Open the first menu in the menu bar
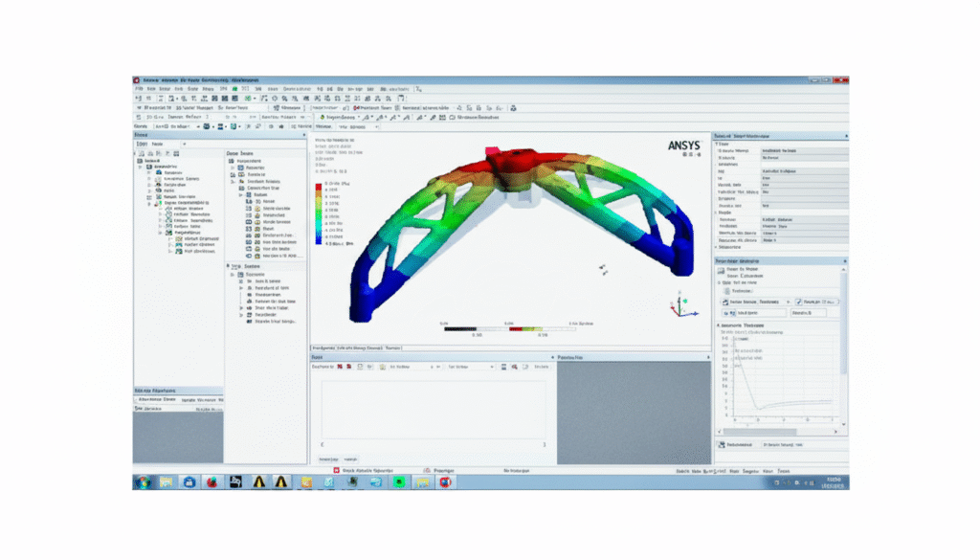Viewport: 980px width, 560px height. coord(137,88)
